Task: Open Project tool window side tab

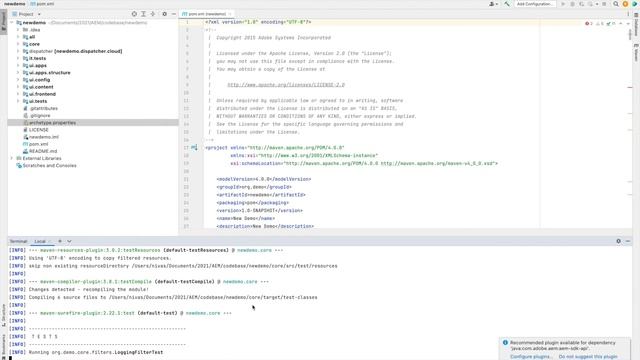Action: (x=4, y=21)
